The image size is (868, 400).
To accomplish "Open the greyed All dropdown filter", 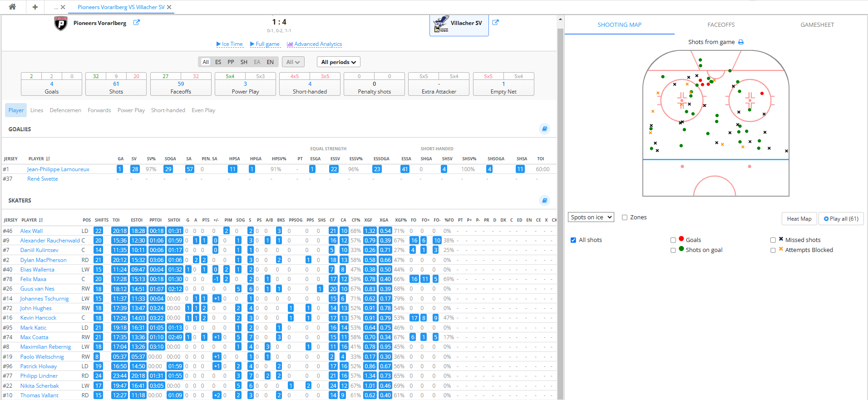I will coord(293,62).
